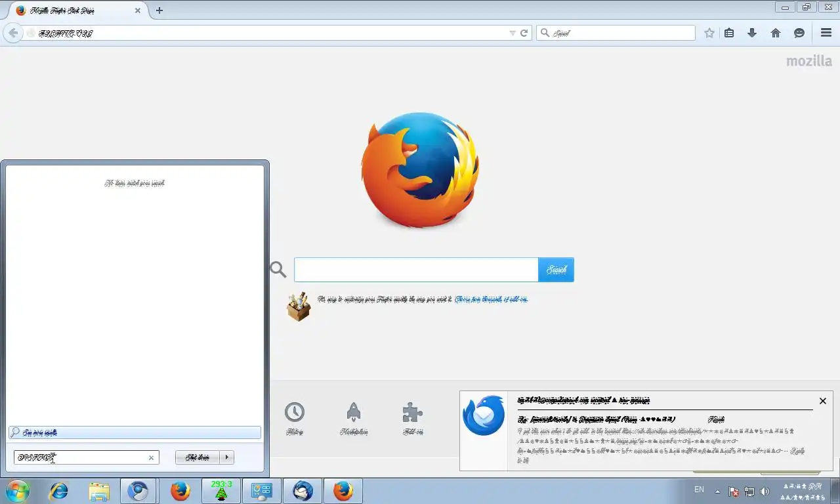The height and width of the screenshot is (504, 840).
Task: Click the add-ons toolbox icon in the snippet
Action: click(x=299, y=306)
